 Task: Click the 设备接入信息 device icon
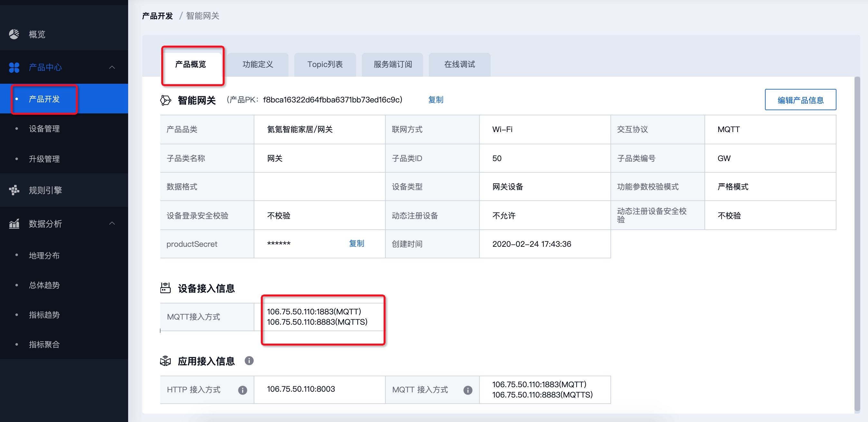tap(165, 288)
